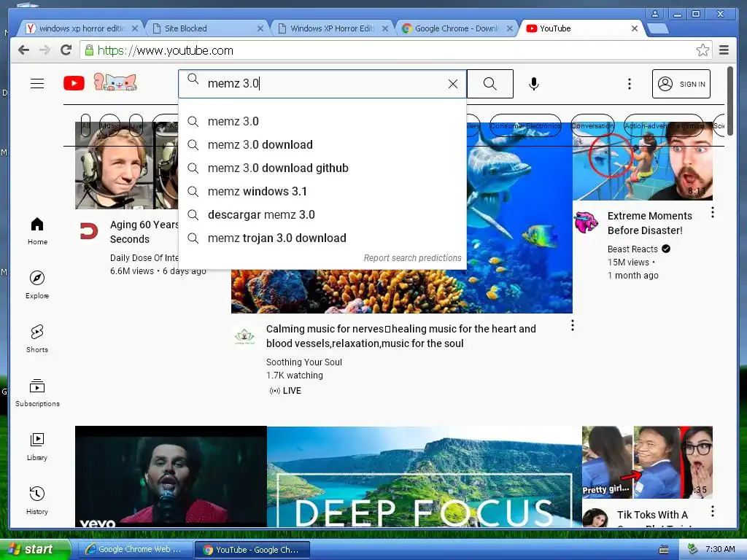Viewport: 747px width, 560px height.
Task: Select Conversation filter chip
Action: (x=592, y=125)
